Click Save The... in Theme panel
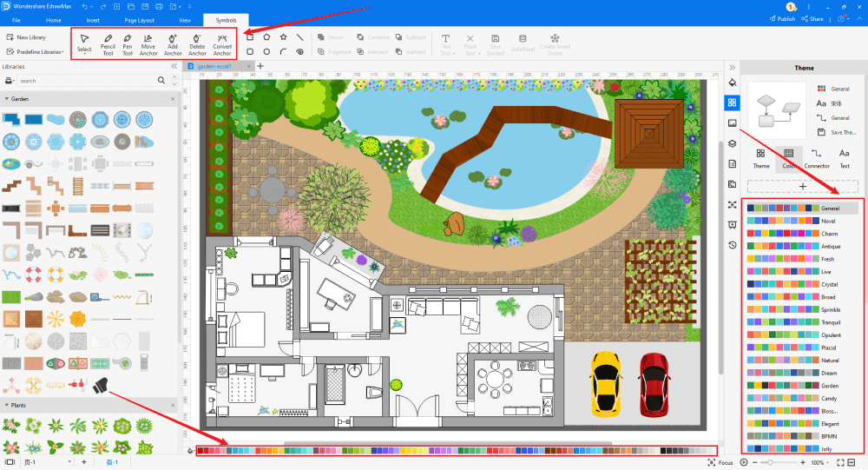The image size is (868, 470). tap(837, 132)
